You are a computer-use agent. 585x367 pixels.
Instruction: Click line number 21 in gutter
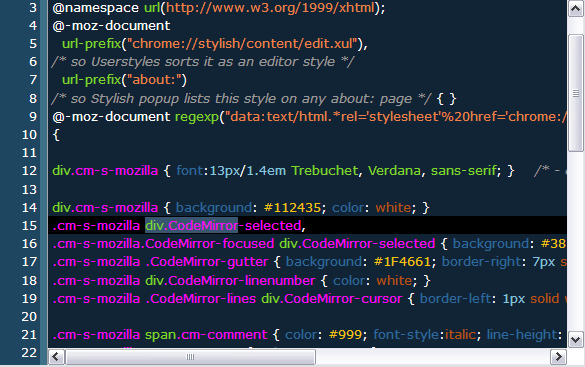[x=29, y=335]
